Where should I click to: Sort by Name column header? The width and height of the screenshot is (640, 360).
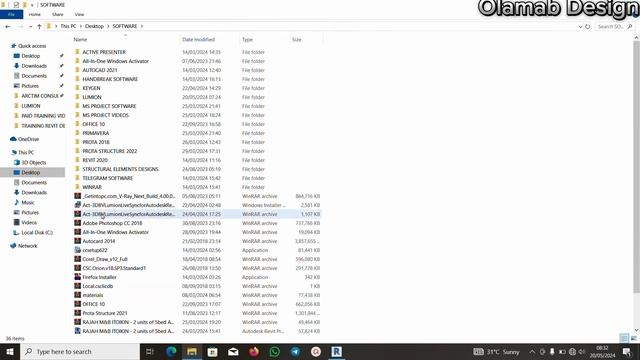point(80,40)
